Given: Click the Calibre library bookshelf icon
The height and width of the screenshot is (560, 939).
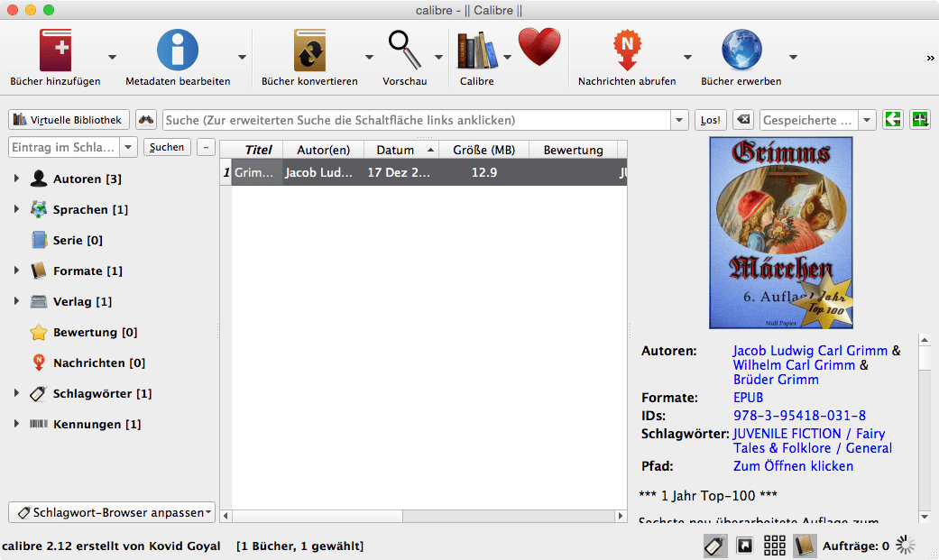Looking at the screenshot, I should click(476, 50).
